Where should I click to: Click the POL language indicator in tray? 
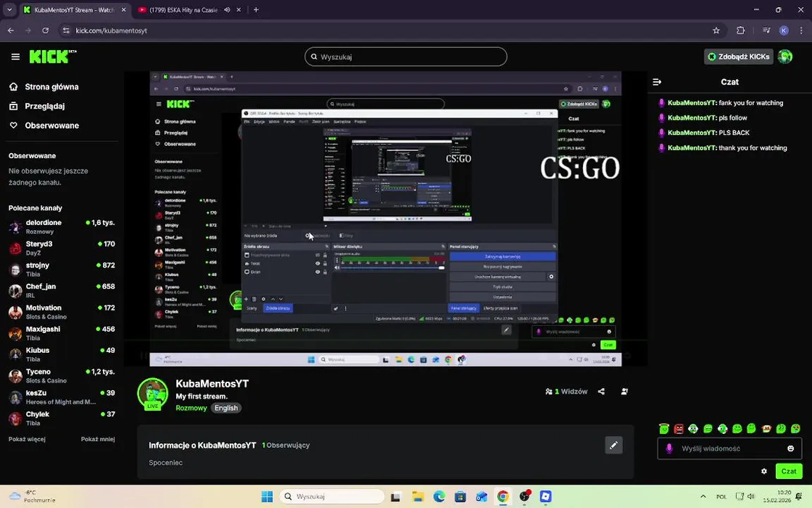tap(721, 497)
